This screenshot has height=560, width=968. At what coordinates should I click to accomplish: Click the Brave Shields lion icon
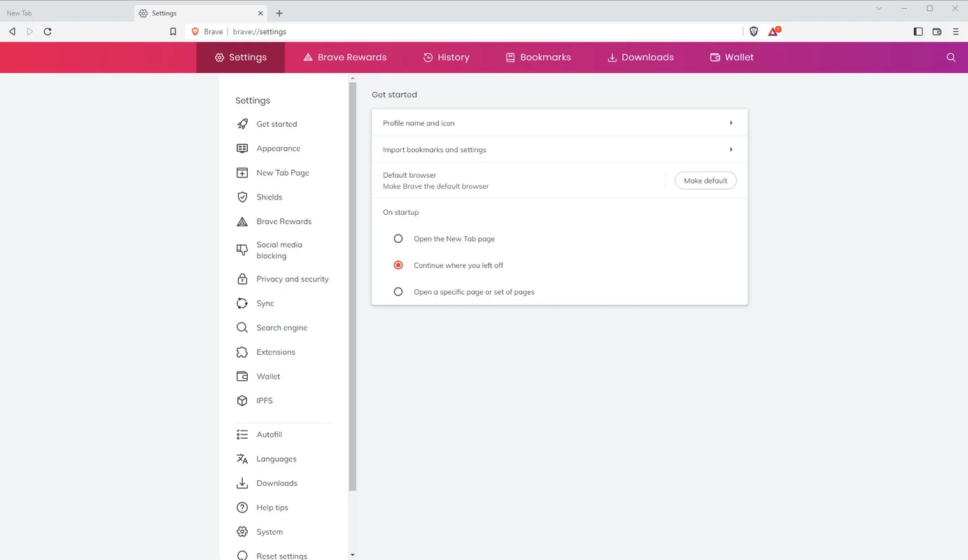[x=754, y=31]
